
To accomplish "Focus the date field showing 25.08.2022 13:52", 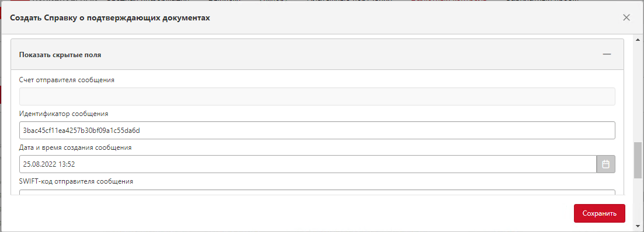I will pyautogui.click(x=308, y=164).
